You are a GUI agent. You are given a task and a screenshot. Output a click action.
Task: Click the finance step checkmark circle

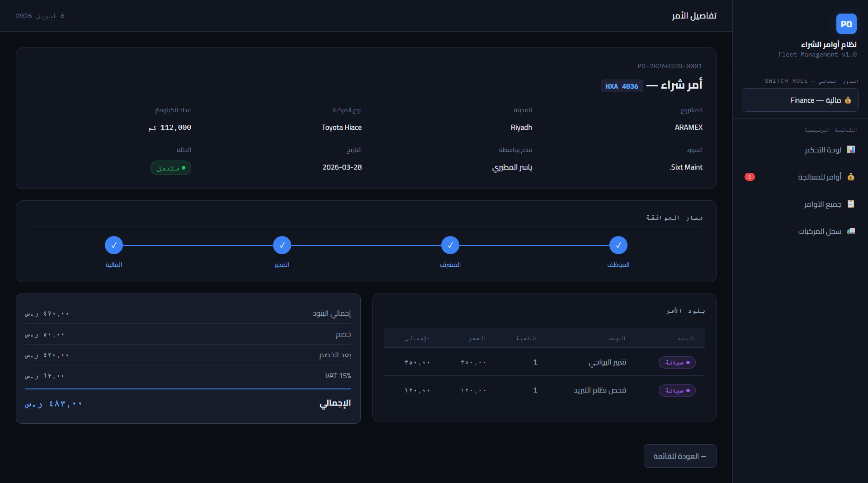click(x=114, y=245)
